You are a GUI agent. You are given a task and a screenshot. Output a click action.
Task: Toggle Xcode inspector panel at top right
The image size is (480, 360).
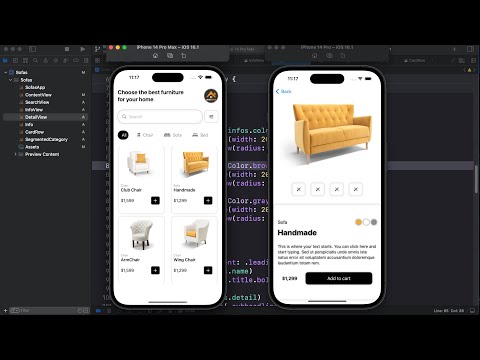point(470,49)
